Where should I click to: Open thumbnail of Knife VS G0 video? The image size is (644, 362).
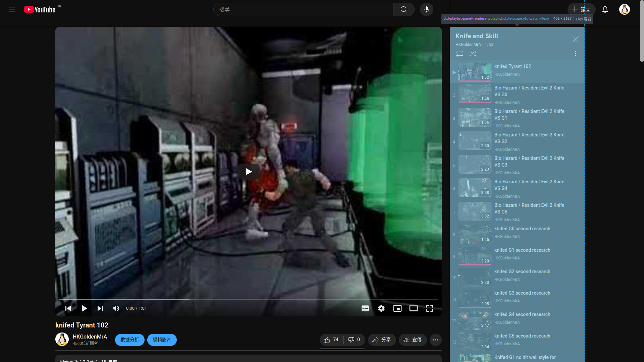475,94
